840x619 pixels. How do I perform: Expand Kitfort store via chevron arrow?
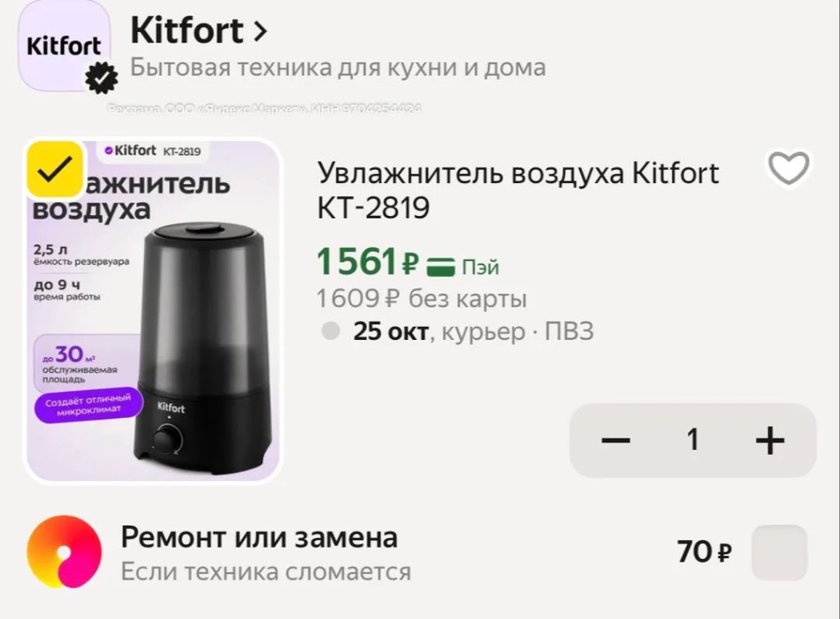[x=260, y=31]
